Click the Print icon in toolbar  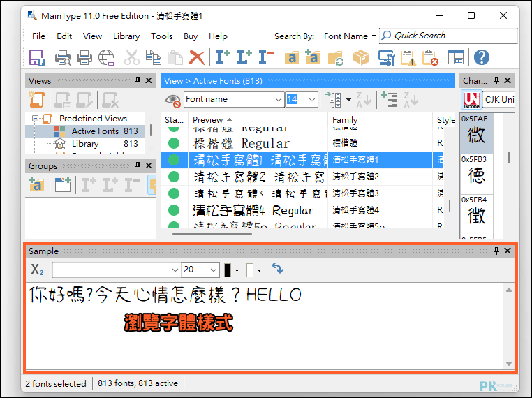84,57
